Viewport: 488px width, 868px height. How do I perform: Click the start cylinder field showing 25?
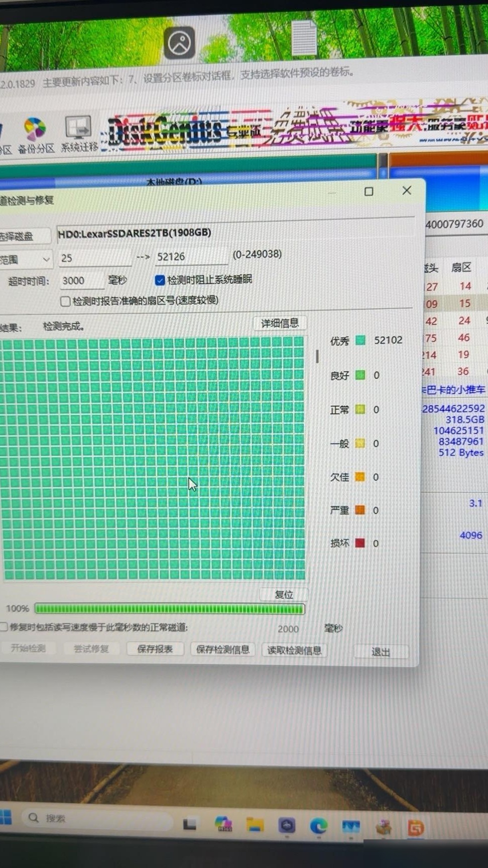pos(95,258)
